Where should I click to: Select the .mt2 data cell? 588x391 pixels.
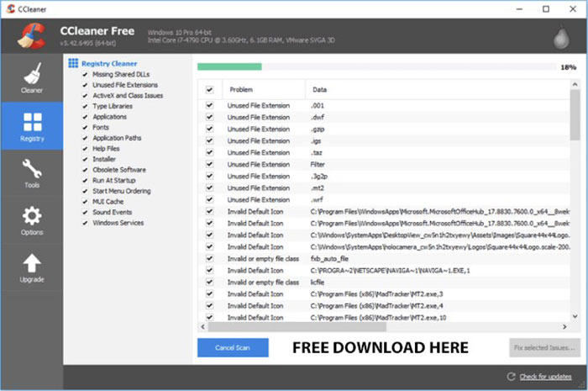pyautogui.click(x=318, y=188)
